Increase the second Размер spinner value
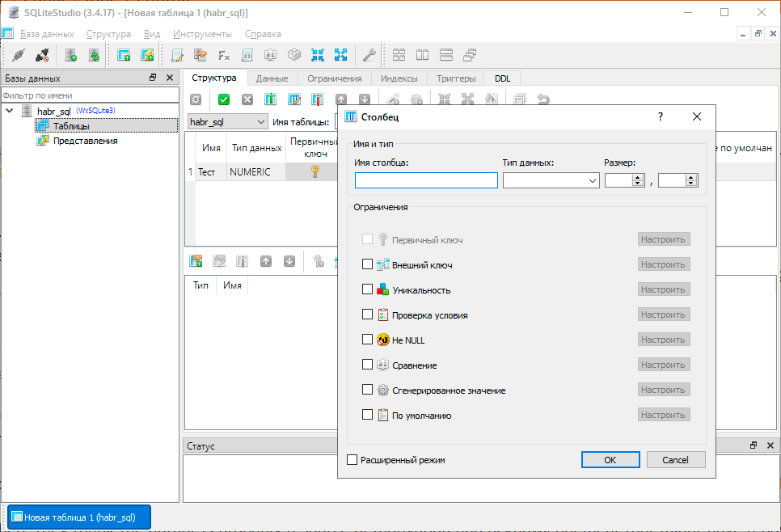 click(691, 177)
